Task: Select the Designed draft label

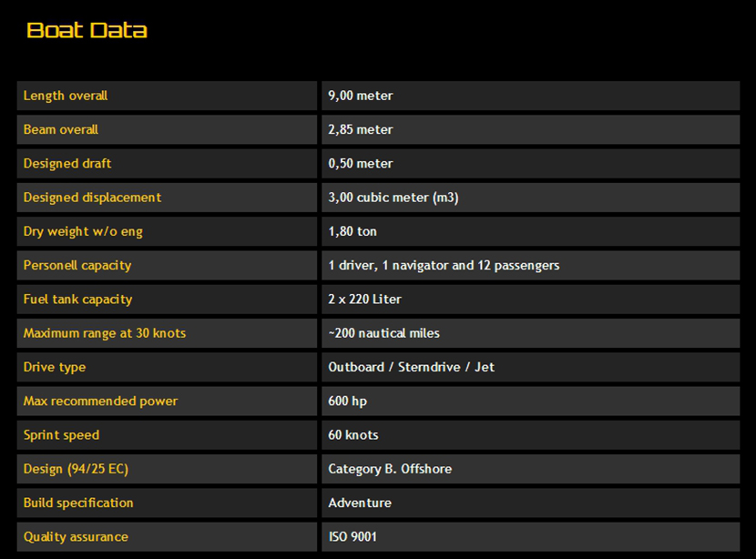Action: pyautogui.click(x=67, y=164)
